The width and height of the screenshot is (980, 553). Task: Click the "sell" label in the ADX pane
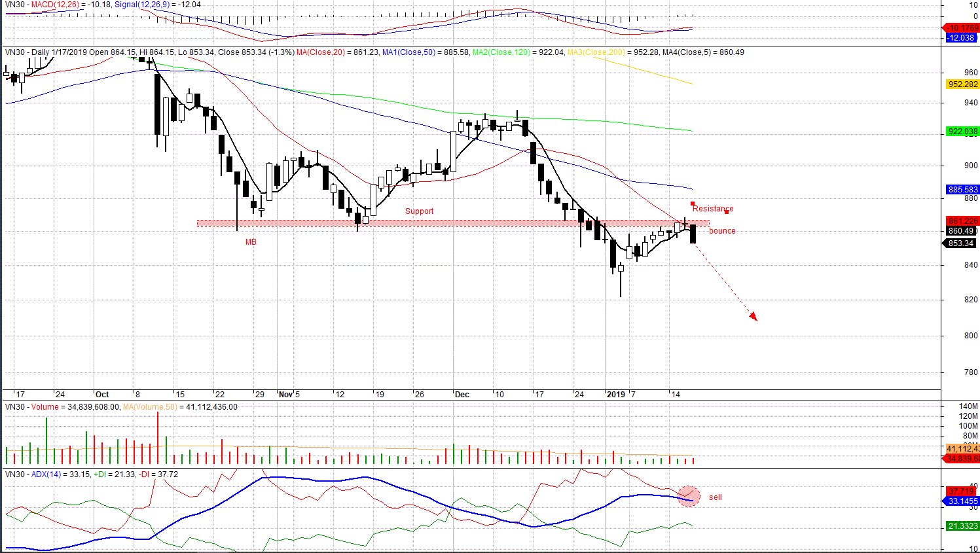point(715,497)
